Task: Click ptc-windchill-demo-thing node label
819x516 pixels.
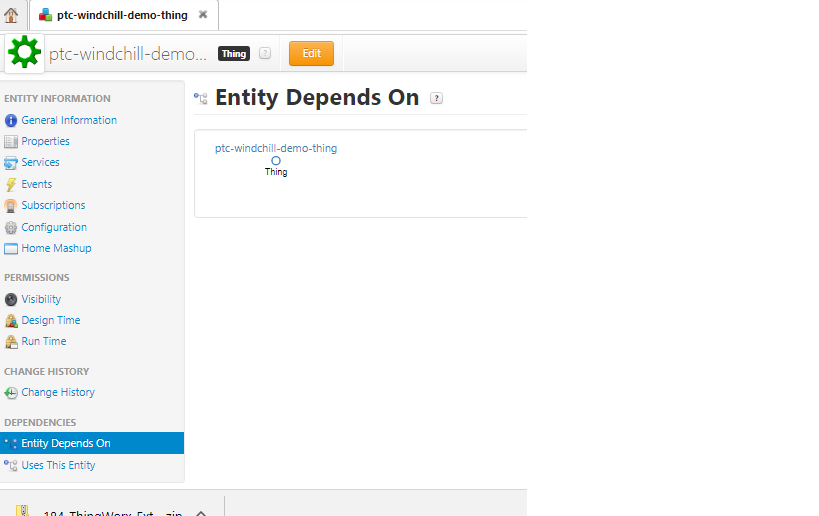Action: [276, 148]
